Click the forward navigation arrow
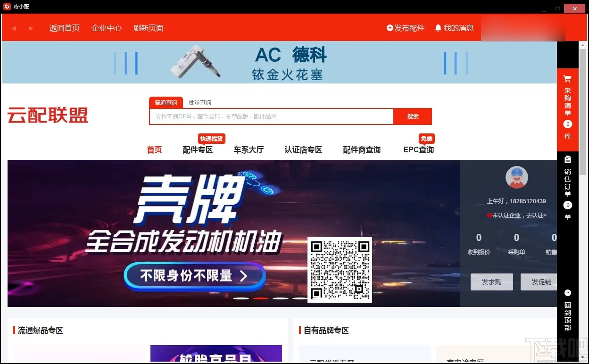 click(30, 28)
